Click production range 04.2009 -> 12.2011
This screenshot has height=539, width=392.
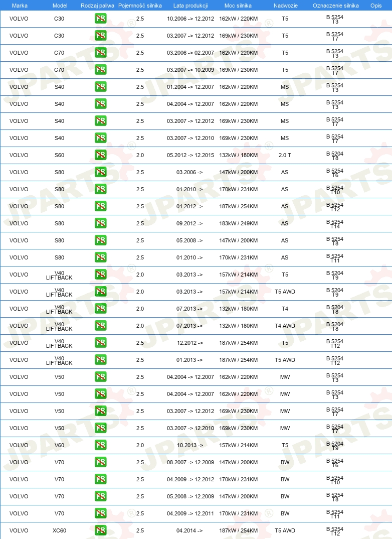point(190,513)
